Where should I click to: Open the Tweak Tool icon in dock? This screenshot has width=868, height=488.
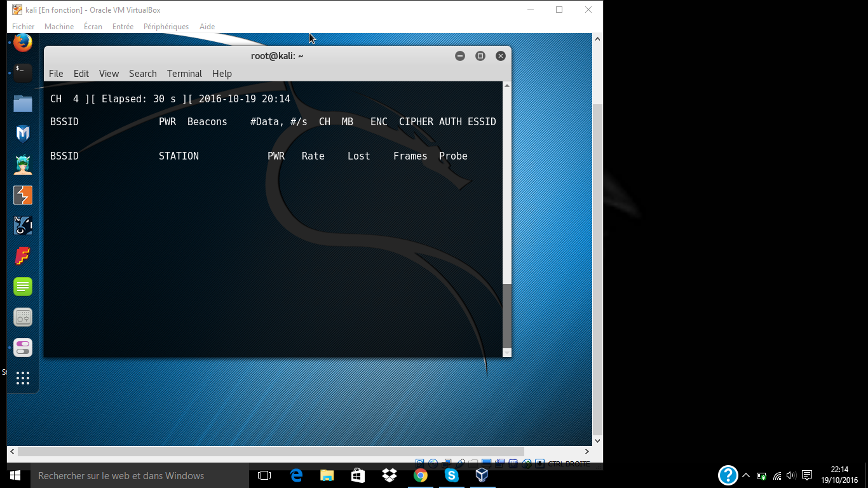(x=23, y=348)
